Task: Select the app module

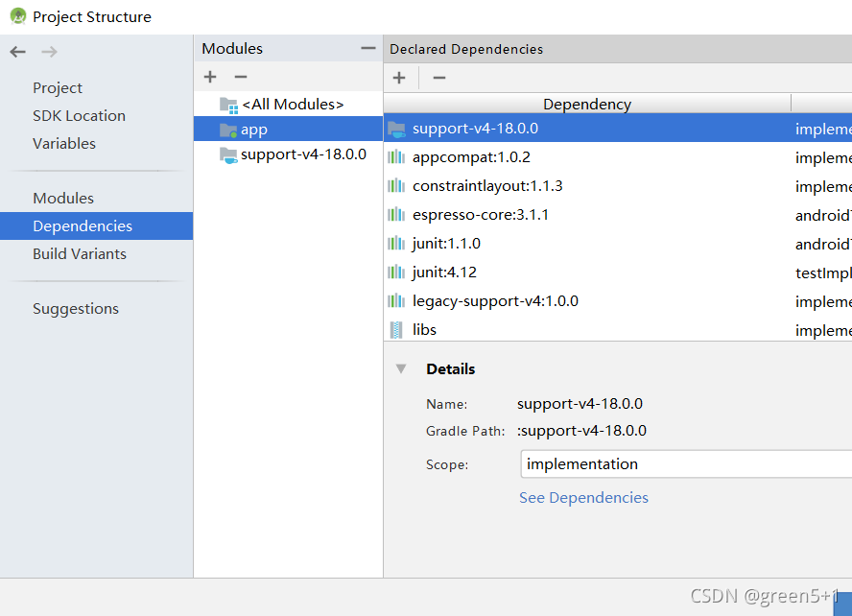Action: (x=288, y=130)
